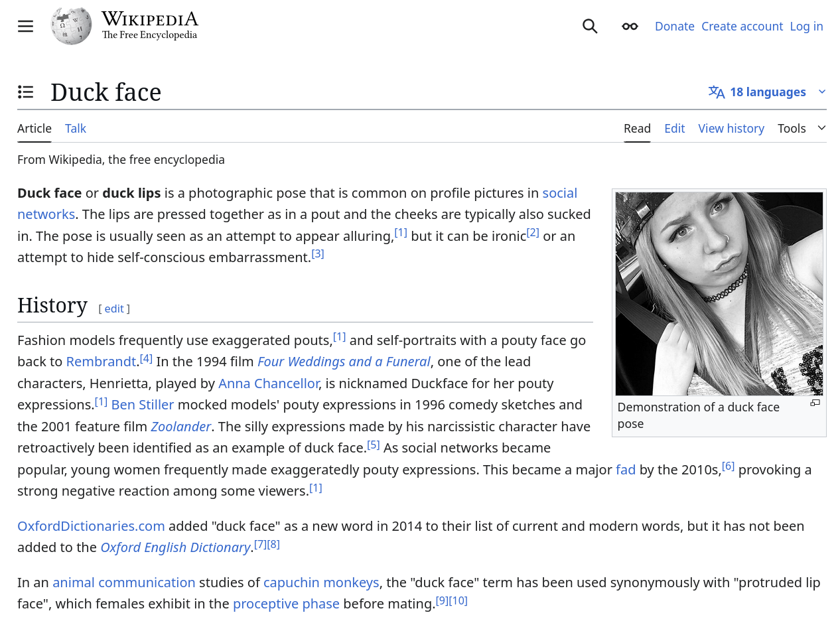The height and width of the screenshot is (629, 840).
Task: Open the Rembrandt link
Action: (101, 362)
